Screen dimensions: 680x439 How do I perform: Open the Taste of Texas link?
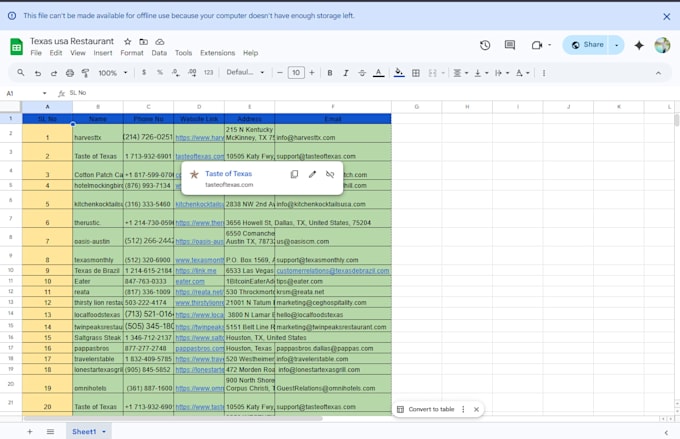click(229, 174)
